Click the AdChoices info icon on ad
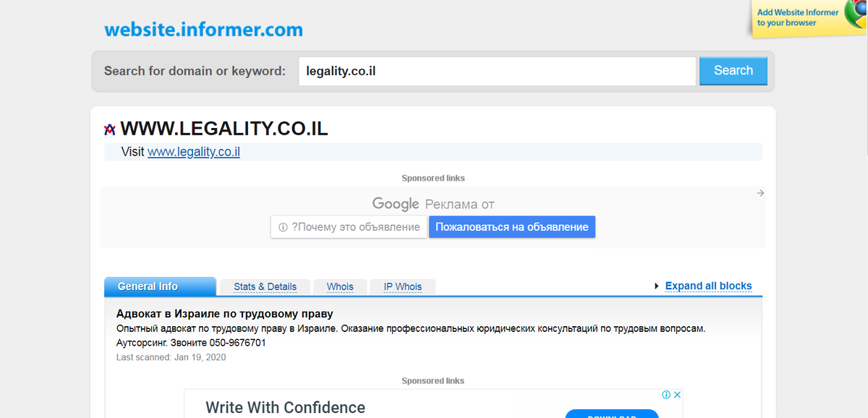Screen dimensions: 868x418 666,395
